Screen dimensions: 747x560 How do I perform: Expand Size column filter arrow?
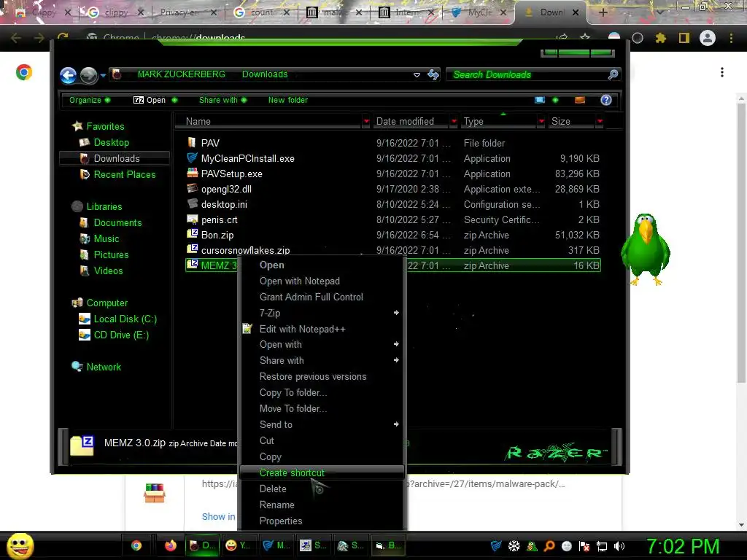pyautogui.click(x=600, y=122)
